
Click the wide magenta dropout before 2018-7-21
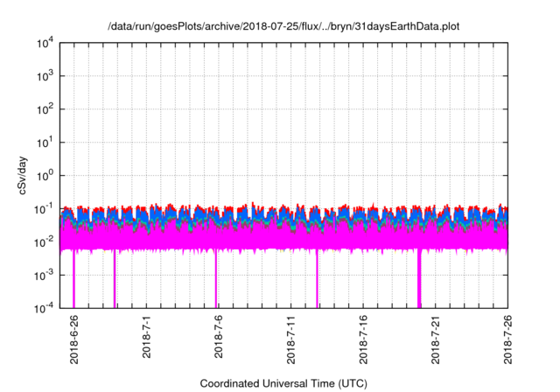click(419, 279)
